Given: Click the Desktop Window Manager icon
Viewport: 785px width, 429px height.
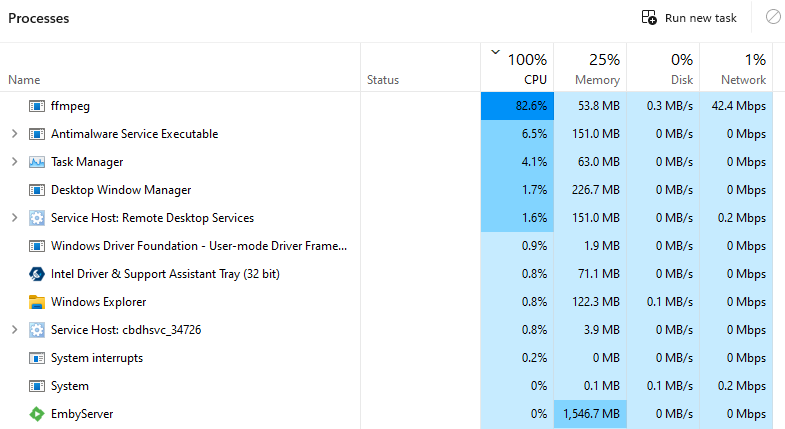Looking at the screenshot, I should point(37,190).
